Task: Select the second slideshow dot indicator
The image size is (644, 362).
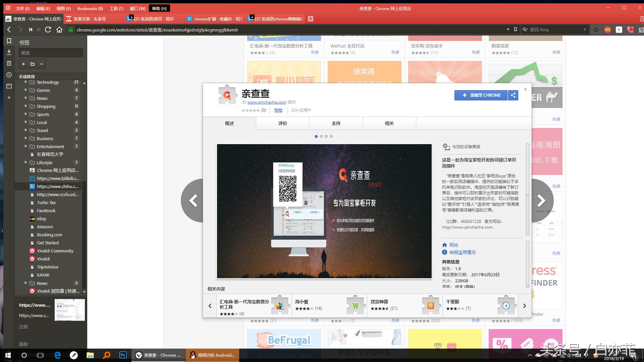Action: tap(321, 136)
